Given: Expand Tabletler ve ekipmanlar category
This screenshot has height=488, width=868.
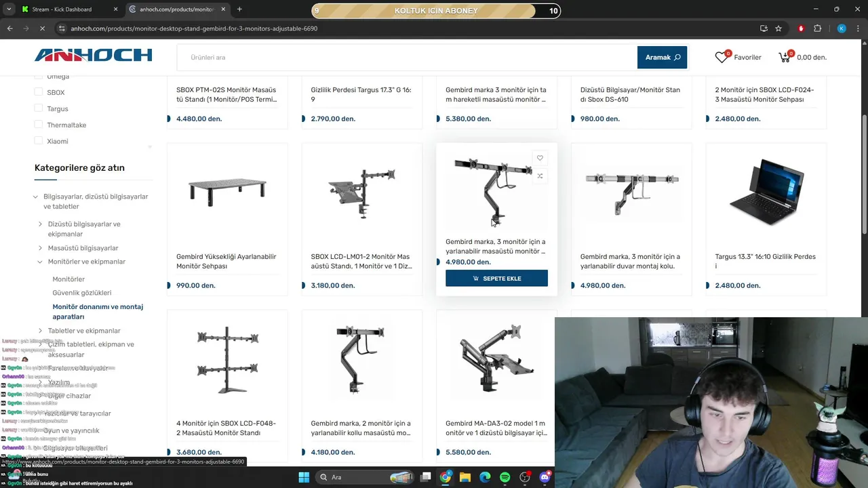Looking at the screenshot, I should pyautogui.click(x=41, y=331).
